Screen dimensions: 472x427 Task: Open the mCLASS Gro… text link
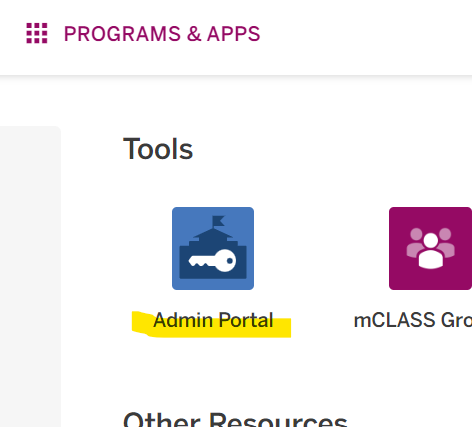coord(413,320)
